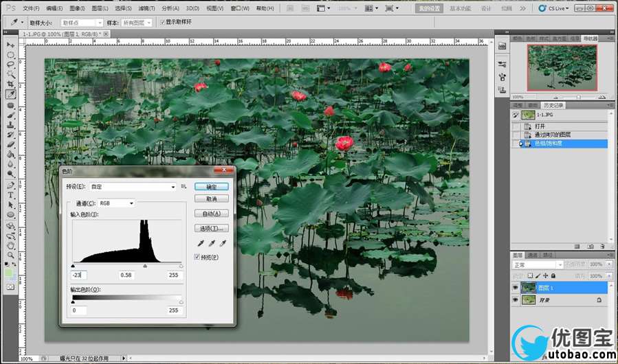Delete current history state trash icon
The width and height of the screenshot is (618, 364).
[602, 247]
